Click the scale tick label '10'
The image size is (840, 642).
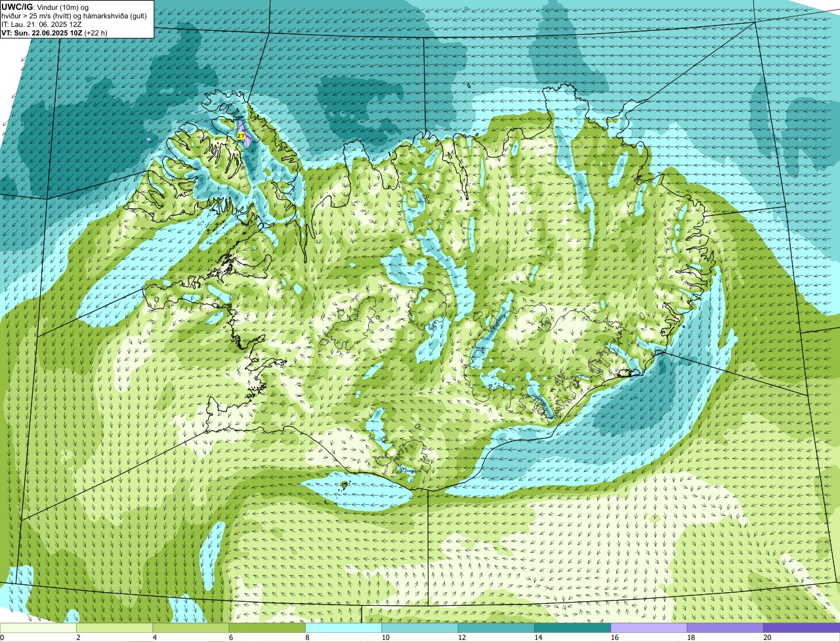385,637
